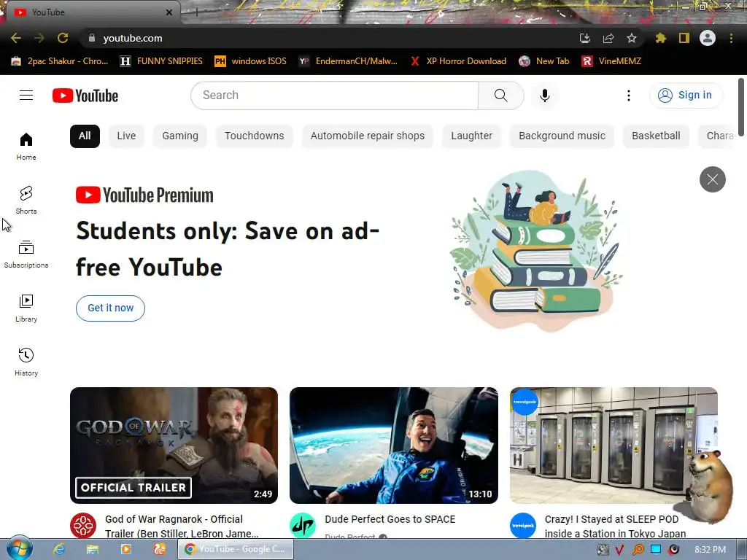Open VineMEMZ bookmark
Image resolution: width=747 pixels, height=560 pixels.
coord(611,61)
